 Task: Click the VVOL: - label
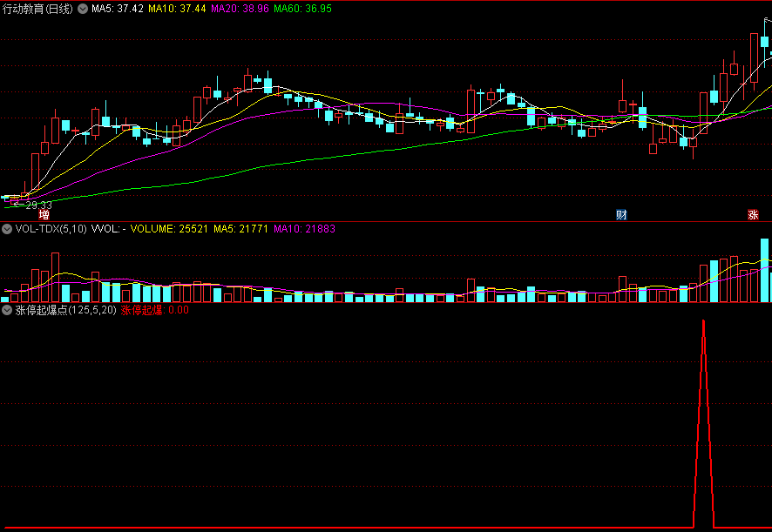coord(109,229)
